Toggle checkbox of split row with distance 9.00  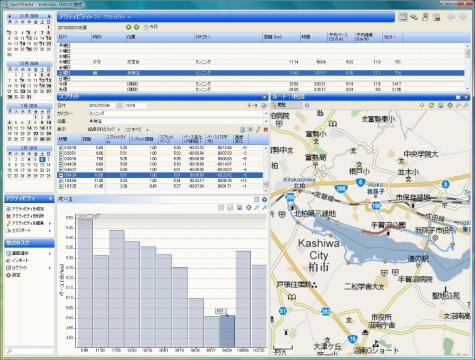(x=61, y=169)
